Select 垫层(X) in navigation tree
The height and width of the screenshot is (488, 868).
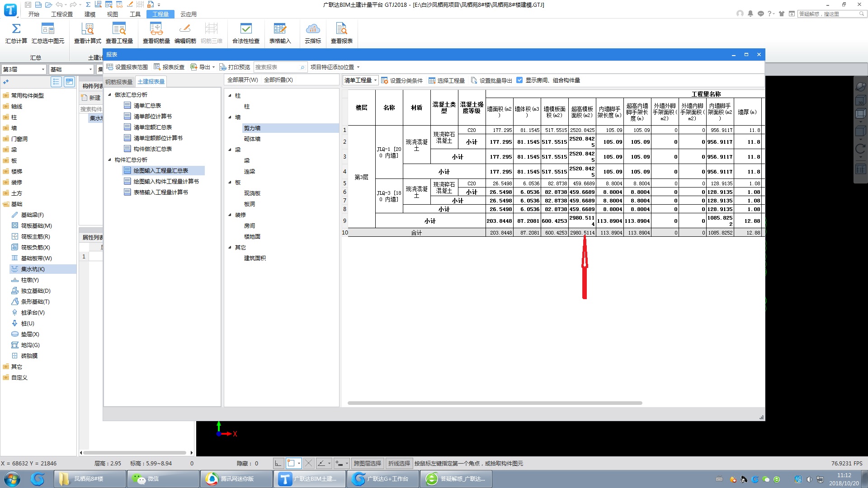point(30,334)
